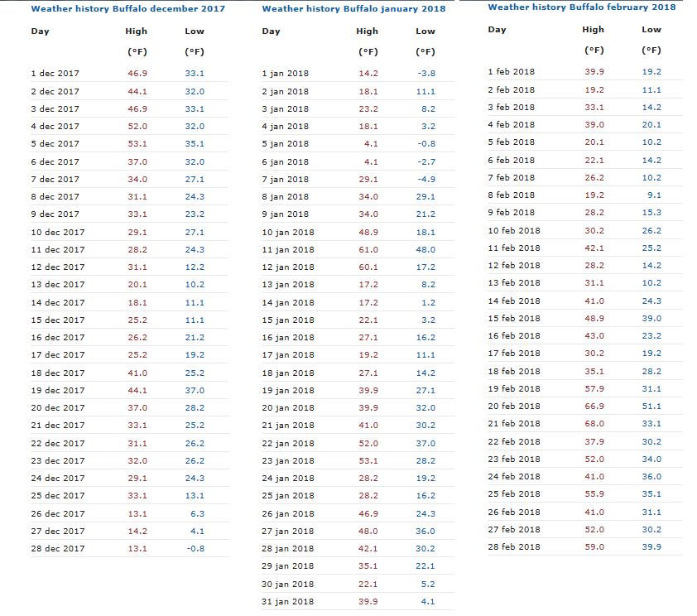Select the low value for 14 jan 2018
Screen dimensions: 697x616
tap(429, 303)
